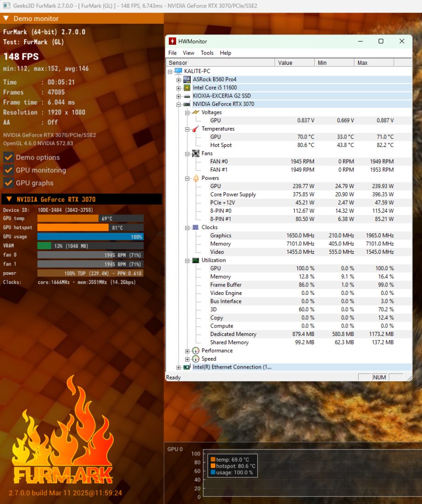Open the View menu in HWMonitor
Viewport: 422px width, 504px height.
click(188, 53)
